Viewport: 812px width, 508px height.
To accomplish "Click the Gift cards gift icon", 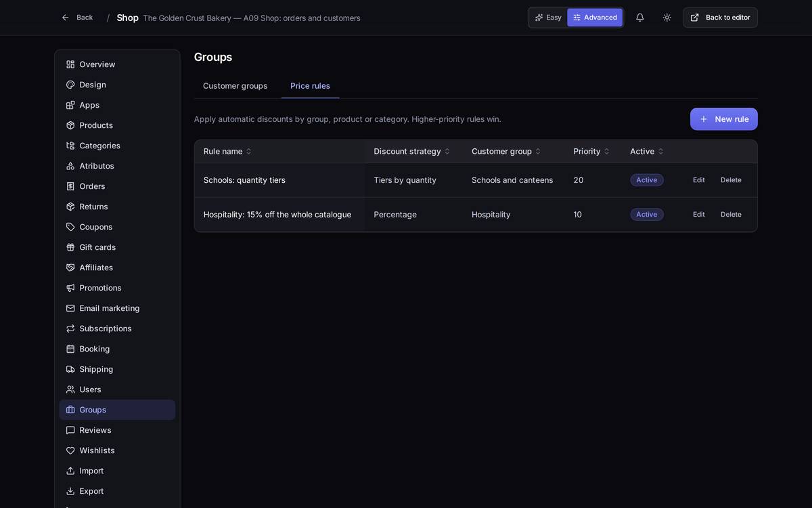I will (70, 247).
